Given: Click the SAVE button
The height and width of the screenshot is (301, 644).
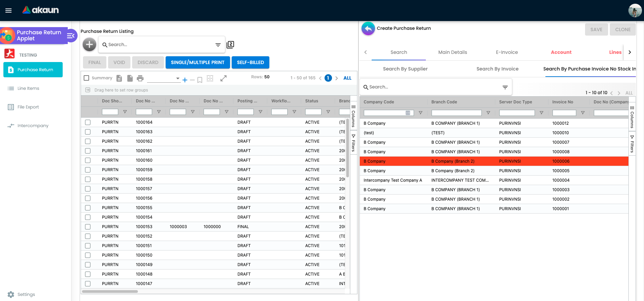Looking at the screenshot, I should (x=596, y=29).
